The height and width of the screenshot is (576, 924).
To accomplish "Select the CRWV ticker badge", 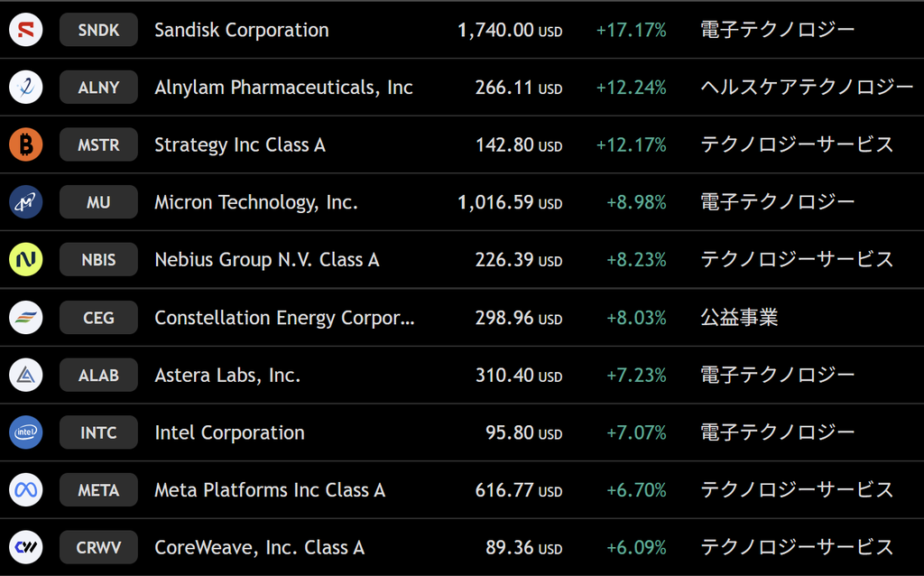I will point(98,547).
